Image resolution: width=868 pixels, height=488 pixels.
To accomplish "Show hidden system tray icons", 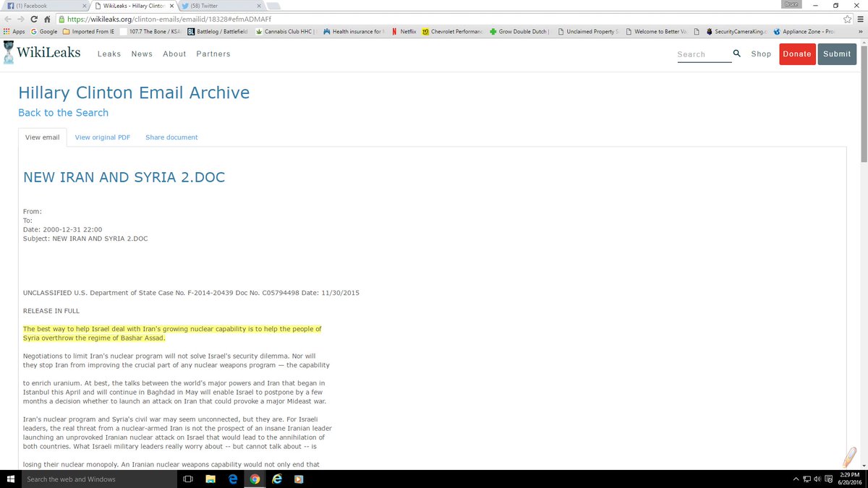I will coord(796,479).
